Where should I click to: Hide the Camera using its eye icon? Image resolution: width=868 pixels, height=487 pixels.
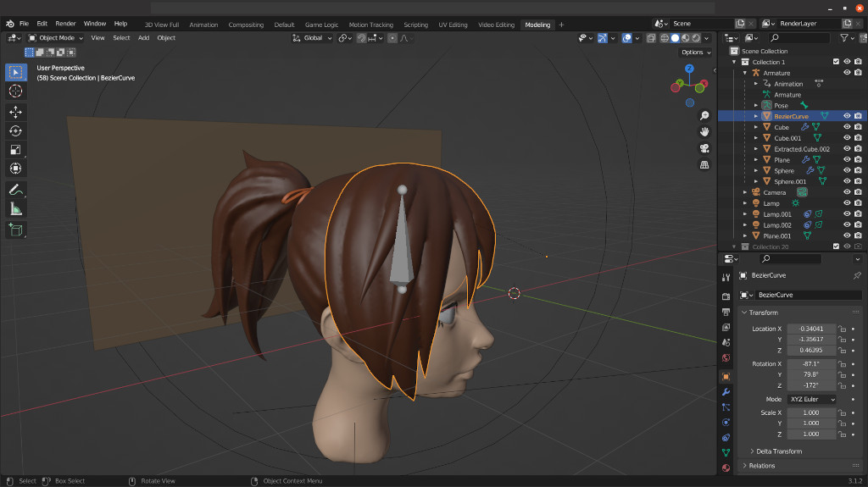(x=847, y=192)
